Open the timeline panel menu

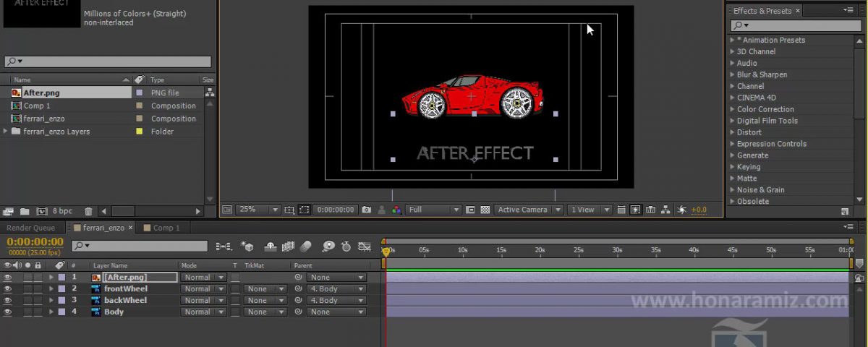[x=848, y=227]
